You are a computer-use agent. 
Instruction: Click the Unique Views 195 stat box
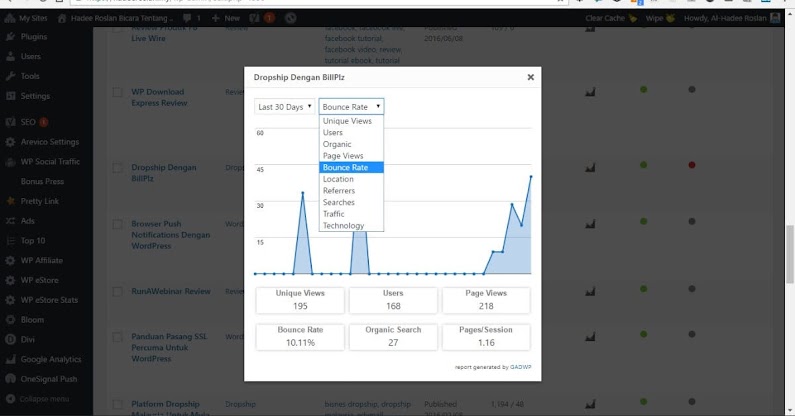[x=300, y=300]
